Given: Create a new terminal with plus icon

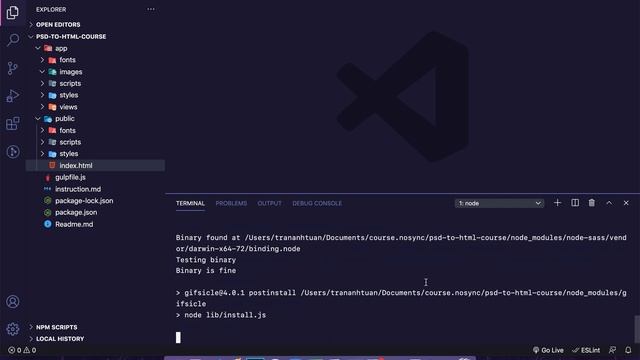Looking at the screenshot, I should click(x=557, y=203).
